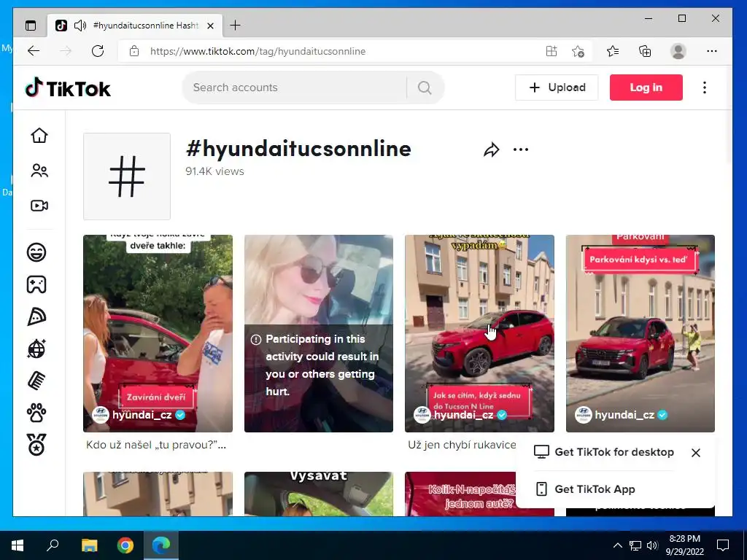Open Edge Settings and more menu
Image resolution: width=747 pixels, height=560 pixels.
click(712, 51)
